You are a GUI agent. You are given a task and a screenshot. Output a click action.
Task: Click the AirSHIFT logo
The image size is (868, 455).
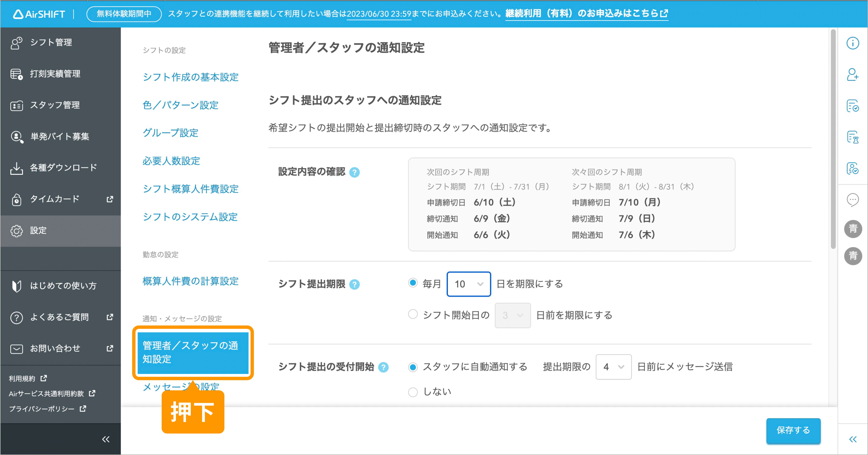pos(39,14)
